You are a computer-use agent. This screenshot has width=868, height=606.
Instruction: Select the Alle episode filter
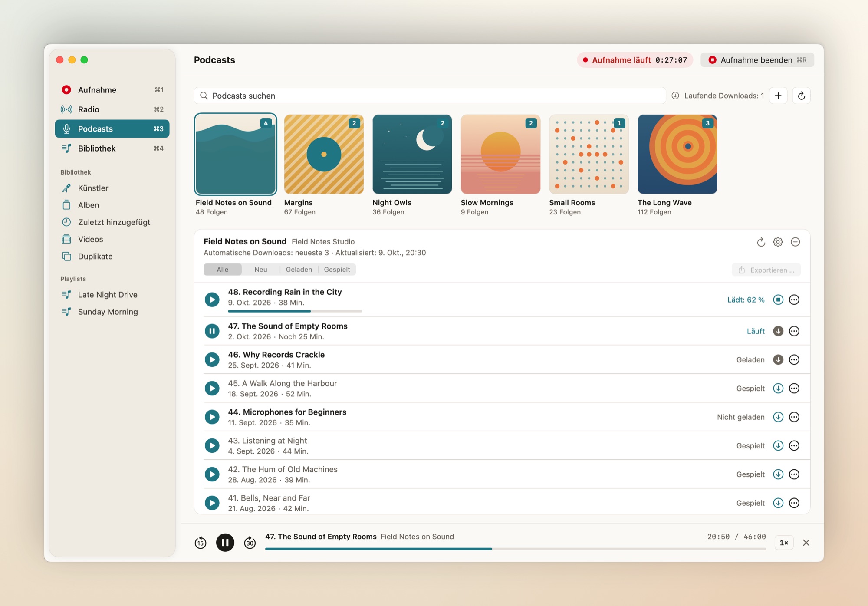tap(223, 270)
